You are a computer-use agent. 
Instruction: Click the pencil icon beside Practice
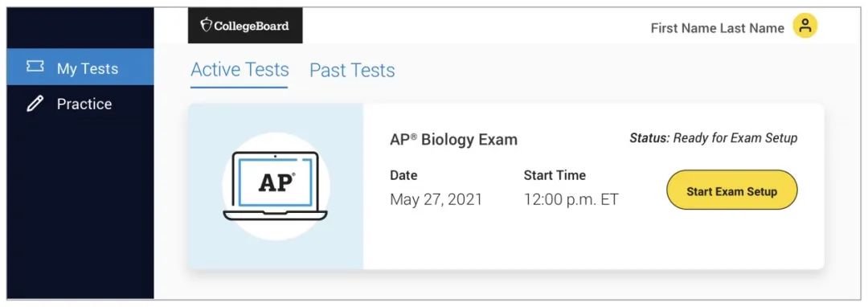(x=35, y=104)
